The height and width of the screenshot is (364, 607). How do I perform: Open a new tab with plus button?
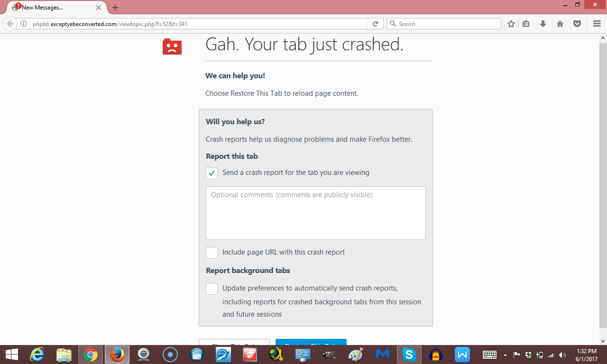115,8
